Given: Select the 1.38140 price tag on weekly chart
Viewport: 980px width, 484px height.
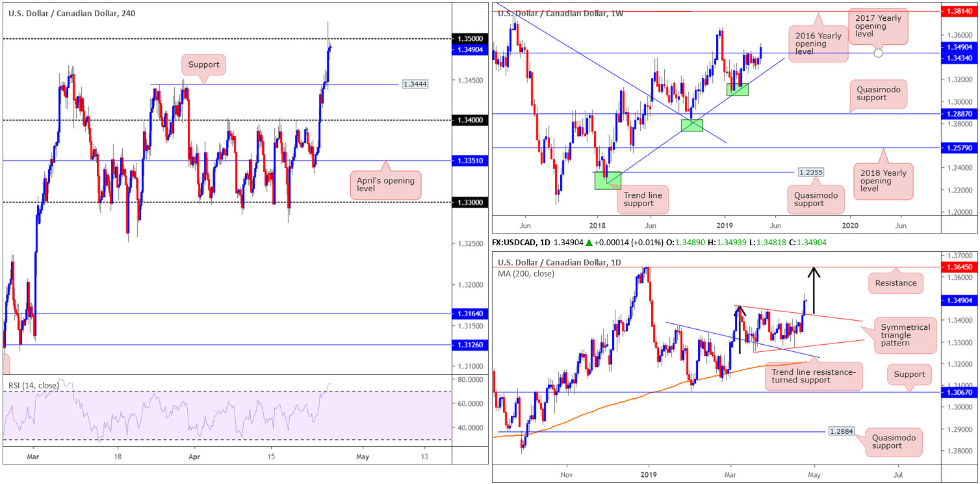Looking at the screenshot, I should pyautogui.click(x=959, y=12).
